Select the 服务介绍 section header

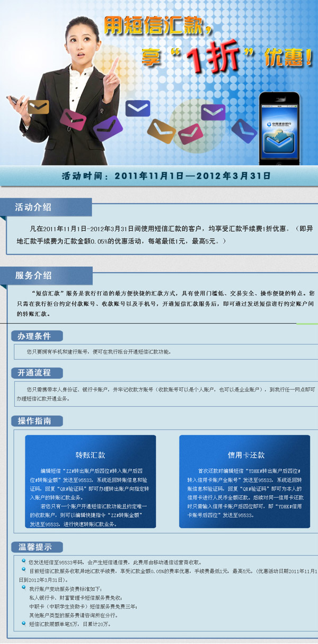(34, 275)
